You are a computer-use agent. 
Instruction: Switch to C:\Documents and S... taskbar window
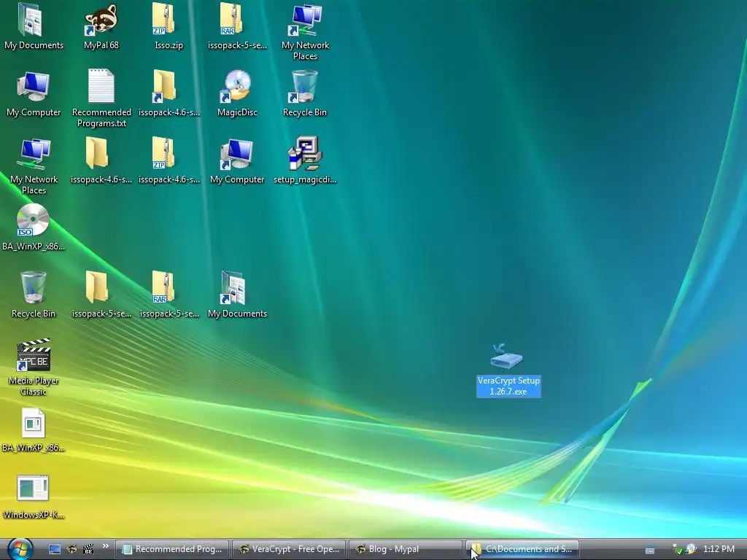pos(522,549)
